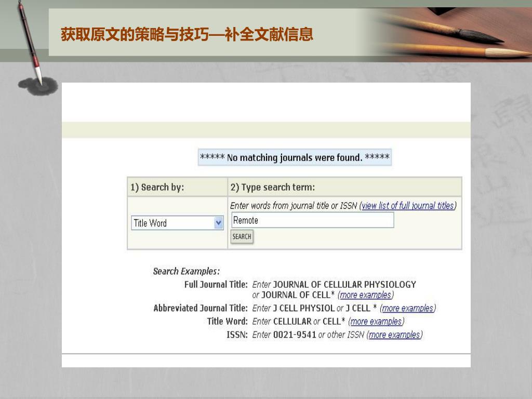Image resolution: width=532 pixels, height=399 pixels.
Task: Click the 'Full Journal Title:' label
Action: coord(216,284)
